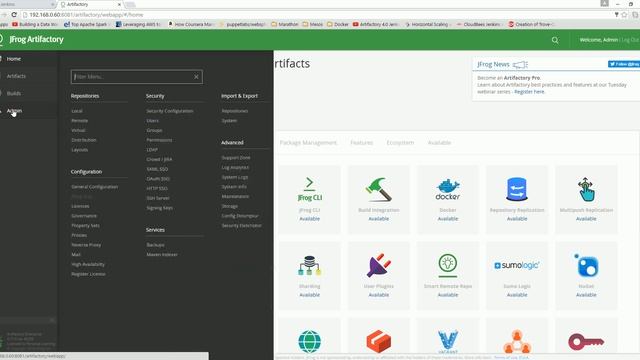Open Distribution repositories admin page
The height and width of the screenshot is (360, 640).
click(84, 140)
